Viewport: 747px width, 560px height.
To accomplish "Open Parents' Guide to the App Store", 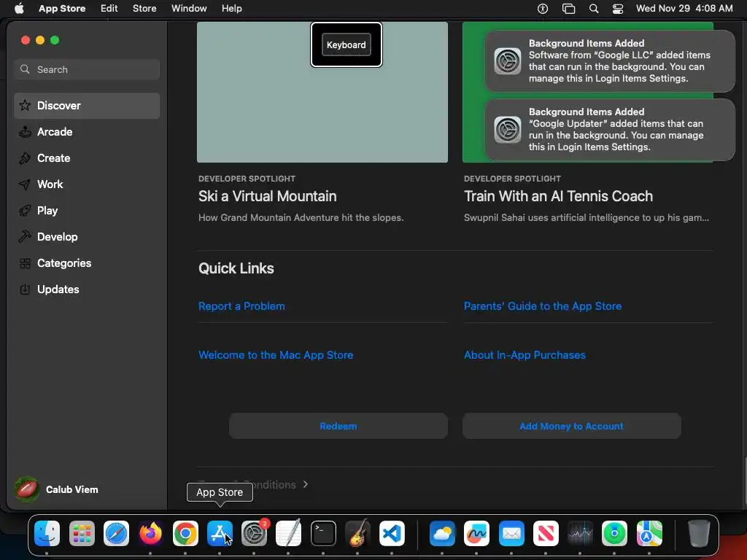I will coord(543,306).
